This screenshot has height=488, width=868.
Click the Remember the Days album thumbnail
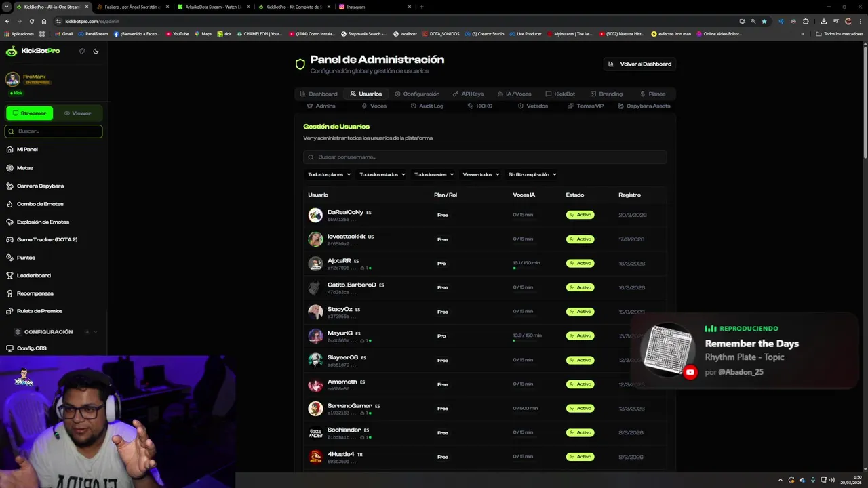tap(667, 348)
